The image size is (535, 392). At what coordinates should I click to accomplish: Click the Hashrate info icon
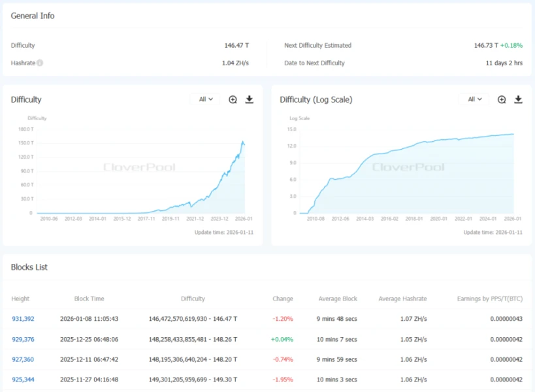pyautogui.click(x=40, y=63)
